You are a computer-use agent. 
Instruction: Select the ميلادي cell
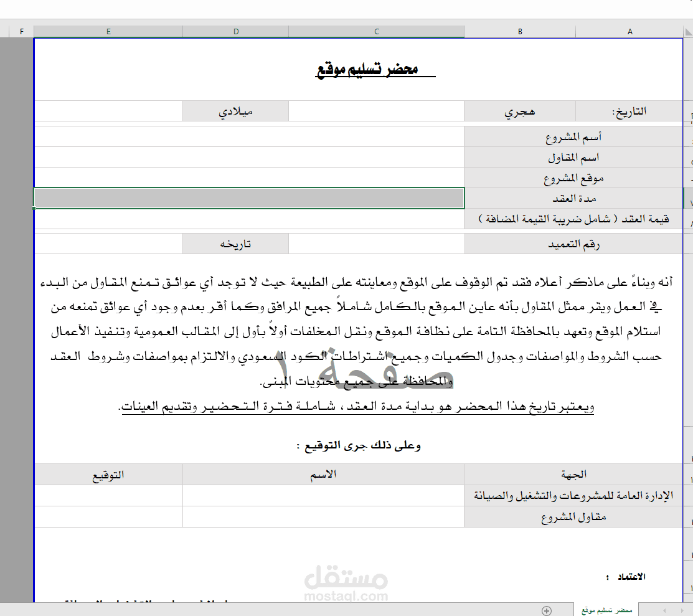coord(235,111)
